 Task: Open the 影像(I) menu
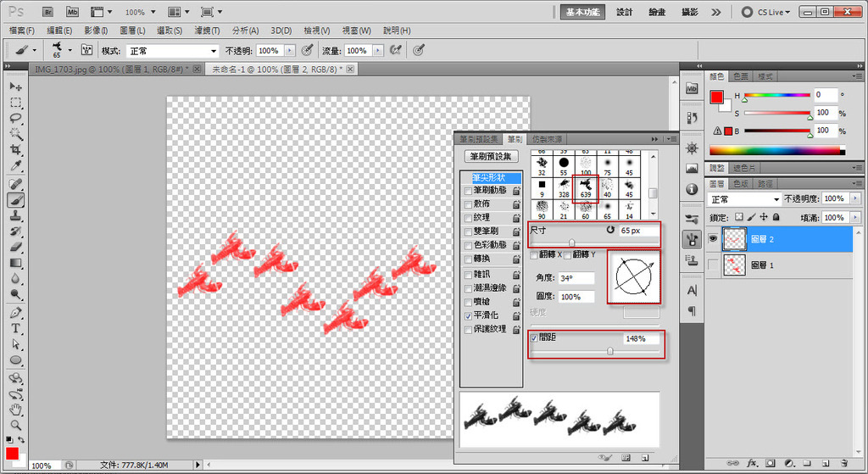(x=96, y=31)
